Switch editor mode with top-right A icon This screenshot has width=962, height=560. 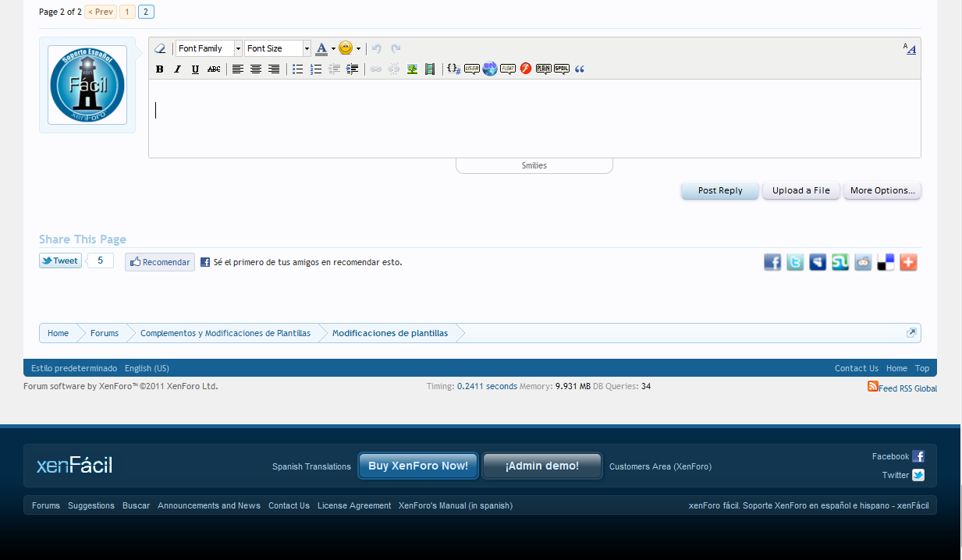[910, 48]
